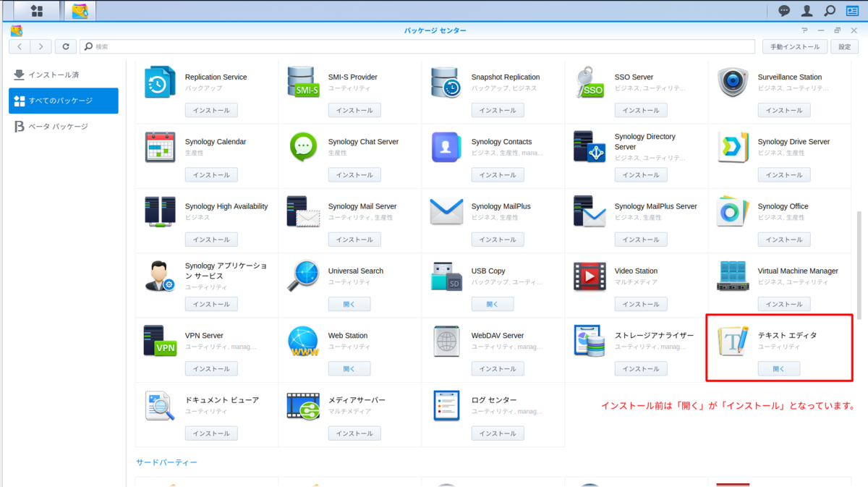868x487 pixels.
Task: Refresh the package list
Action: click(66, 46)
